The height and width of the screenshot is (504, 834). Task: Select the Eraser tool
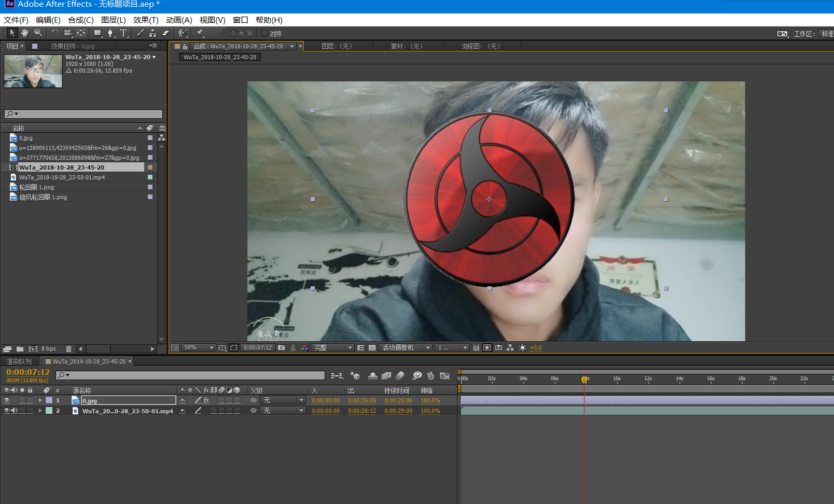(166, 33)
